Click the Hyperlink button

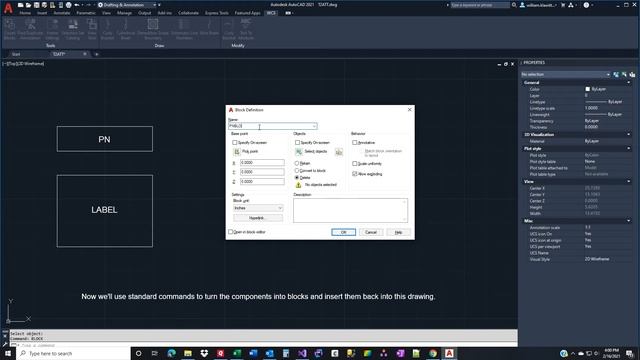click(x=258, y=218)
